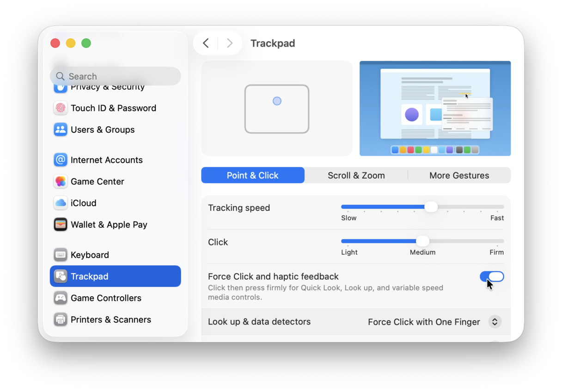Click the Wallet & Apple Pay icon

tap(61, 225)
